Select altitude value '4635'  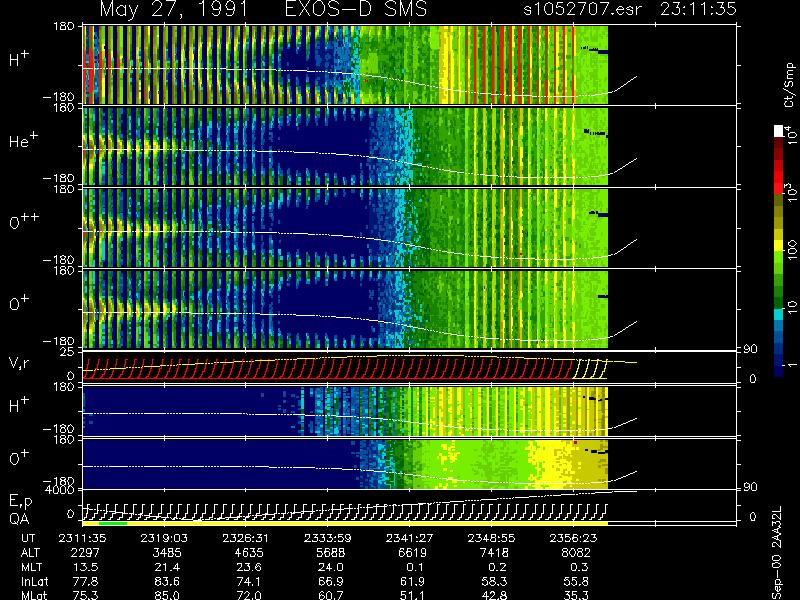tap(249, 553)
